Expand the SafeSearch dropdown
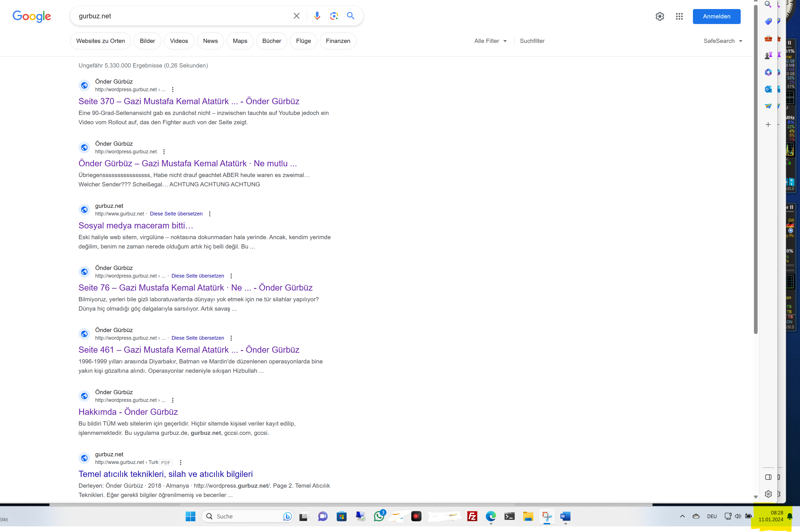This screenshot has height=532, width=800. [x=723, y=41]
